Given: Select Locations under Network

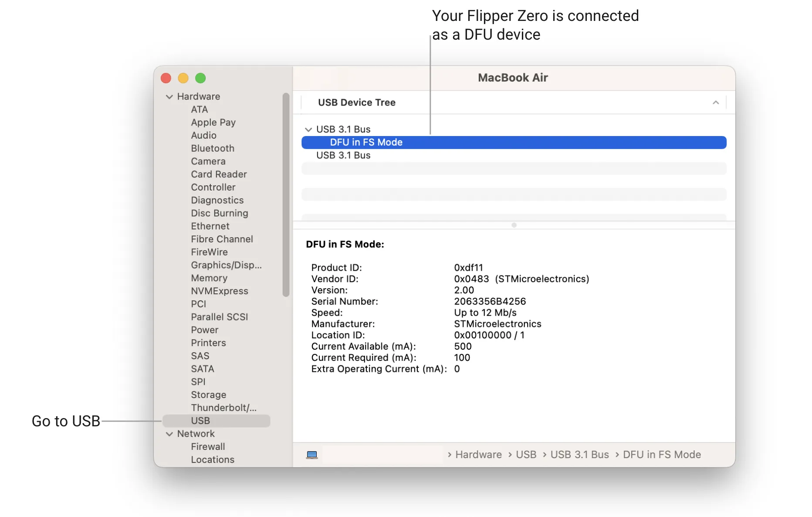Looking at the screenshot, I should (213, 460).
